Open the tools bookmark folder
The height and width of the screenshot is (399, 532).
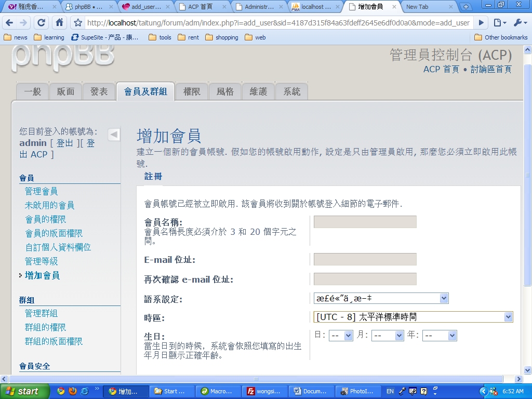click(160, 37)
